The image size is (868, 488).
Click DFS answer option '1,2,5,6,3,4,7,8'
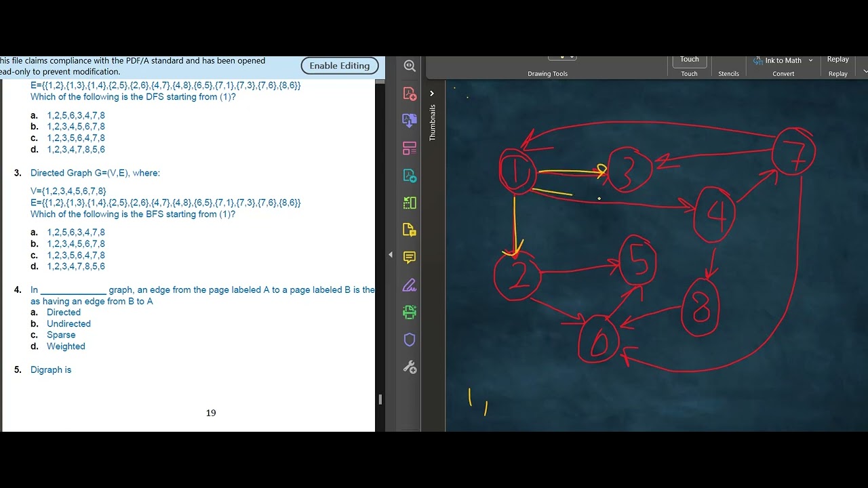(x=76, y=115)
